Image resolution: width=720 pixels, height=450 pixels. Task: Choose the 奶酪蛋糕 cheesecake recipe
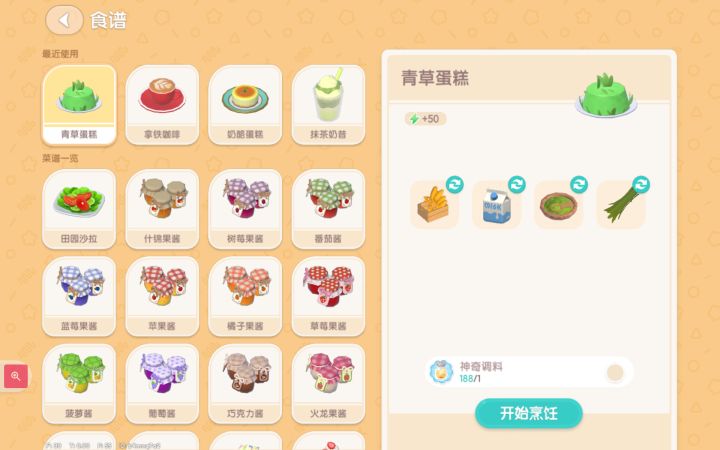[245, 105]
